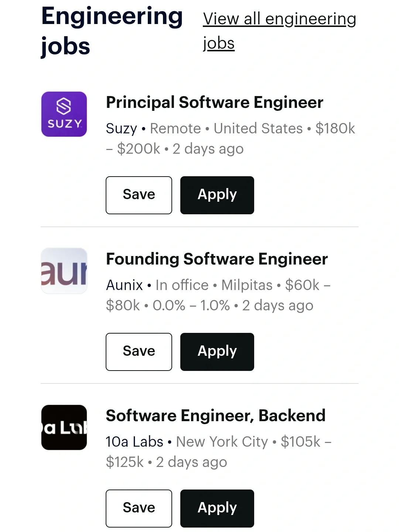Open the Founding Software Engineer job title
The image size is (399, 532).
pyautogui.click(x=216, y=259)
